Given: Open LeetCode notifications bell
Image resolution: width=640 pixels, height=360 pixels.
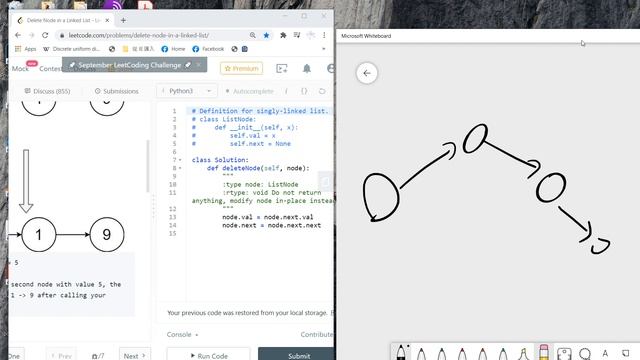Looking at the screenshot, I should pyautogui.click(x=307, y=68).
